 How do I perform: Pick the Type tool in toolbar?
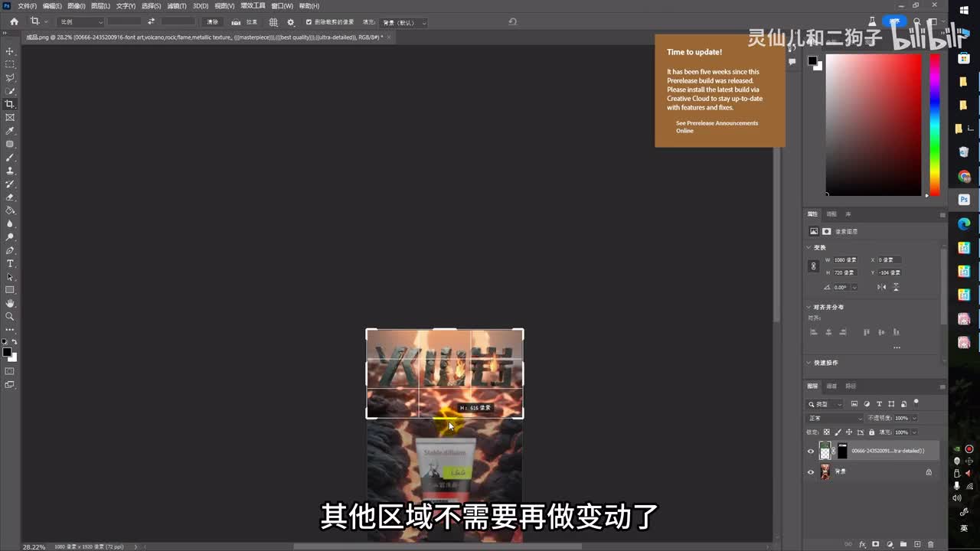[10, 263]
